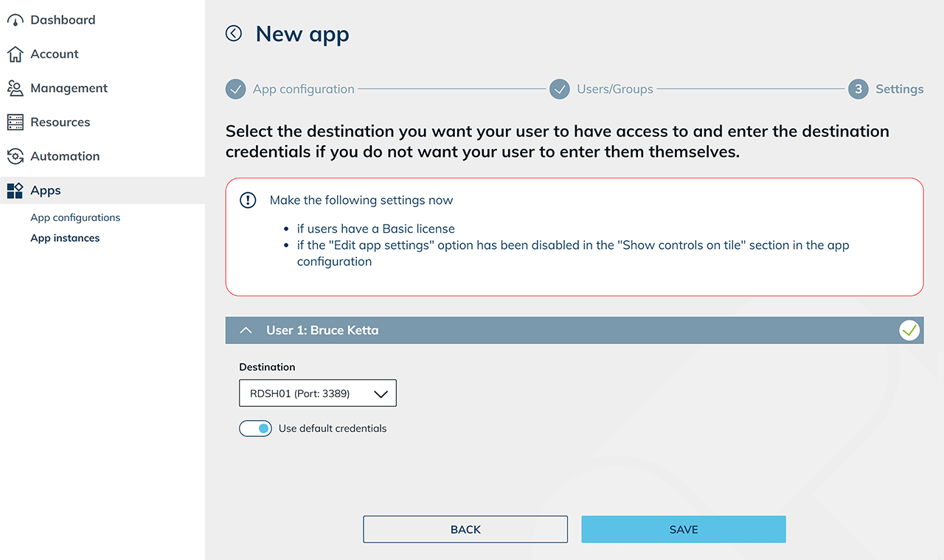Image resolution: width=944 pixels, height=560 pixels.
Task: Click the BACK button
Action: (x=465, y=529)
